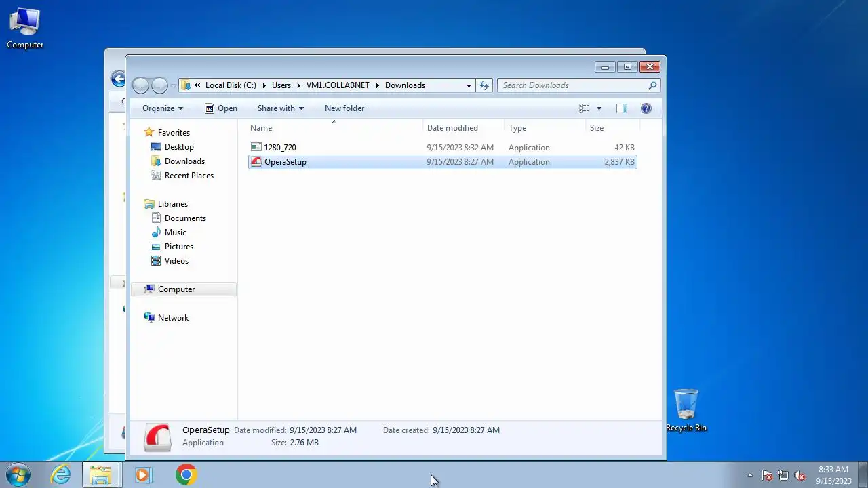Open the view options dropdown arrow
The image size is (868, 488).
[x=599, y=108]
